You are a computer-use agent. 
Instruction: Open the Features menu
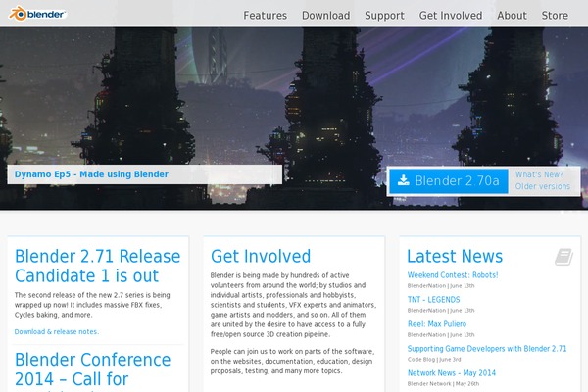pos(266,16)
